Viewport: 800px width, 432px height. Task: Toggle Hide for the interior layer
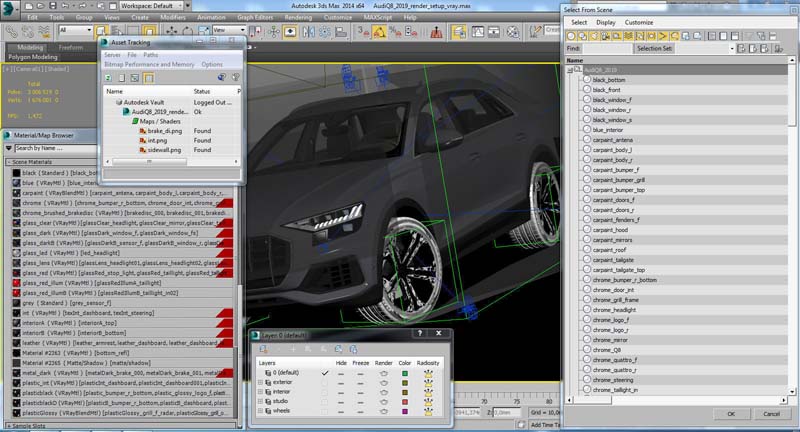(341, 391)
